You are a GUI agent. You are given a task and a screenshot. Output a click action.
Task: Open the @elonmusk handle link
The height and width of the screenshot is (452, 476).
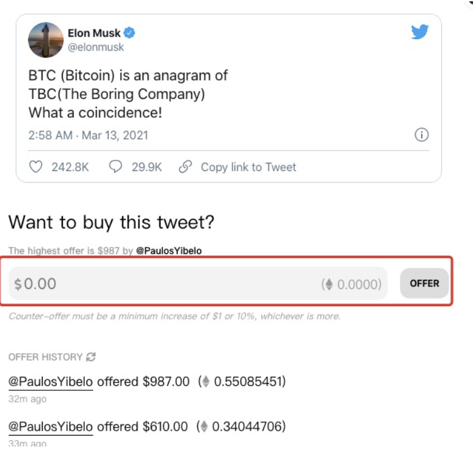coord(96,47)
